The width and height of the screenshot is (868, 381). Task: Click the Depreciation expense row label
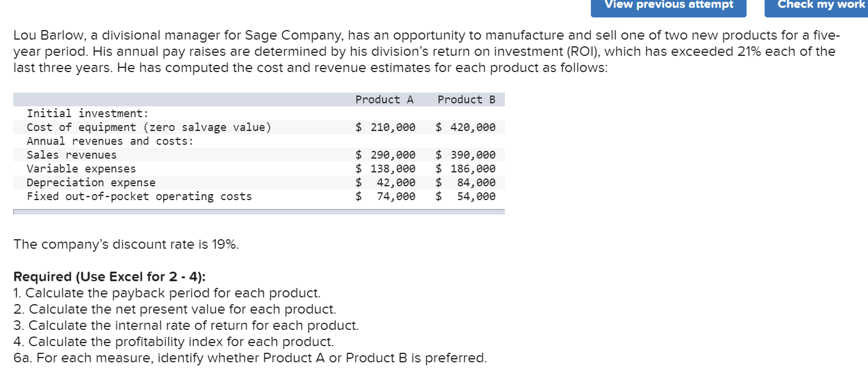[91, 183]
